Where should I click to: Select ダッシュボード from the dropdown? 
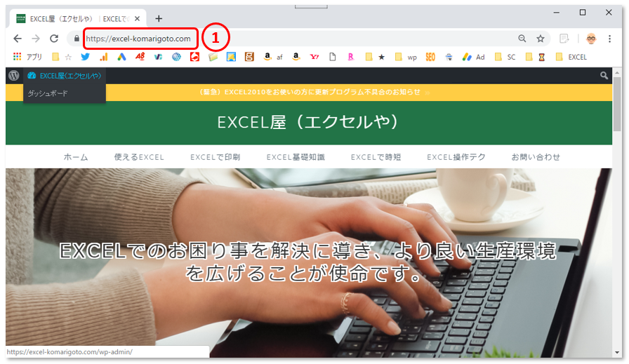[x=48, y=93]
